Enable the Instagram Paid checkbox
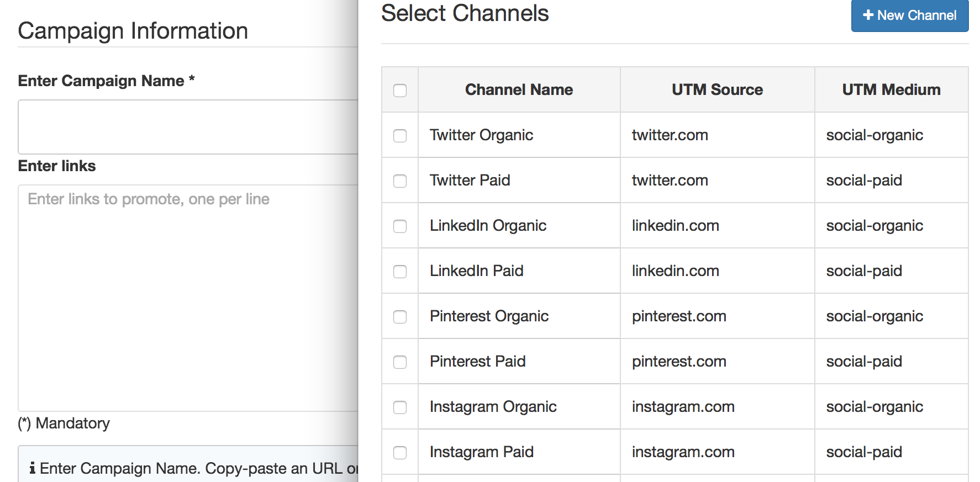The width and height of the screenshot is (980, 482). point(400,452)
